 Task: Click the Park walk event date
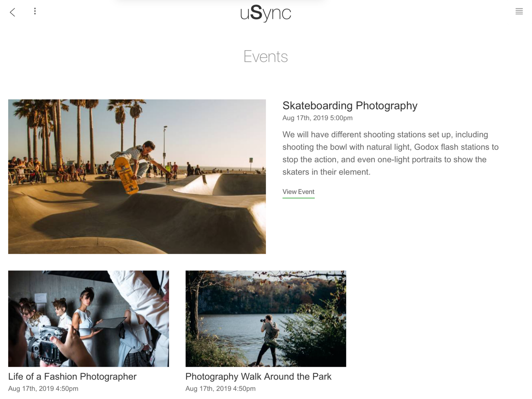(x=220, y=389)
